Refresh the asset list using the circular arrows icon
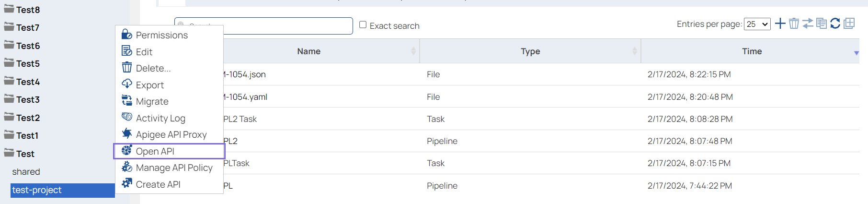 pos(835,24)
